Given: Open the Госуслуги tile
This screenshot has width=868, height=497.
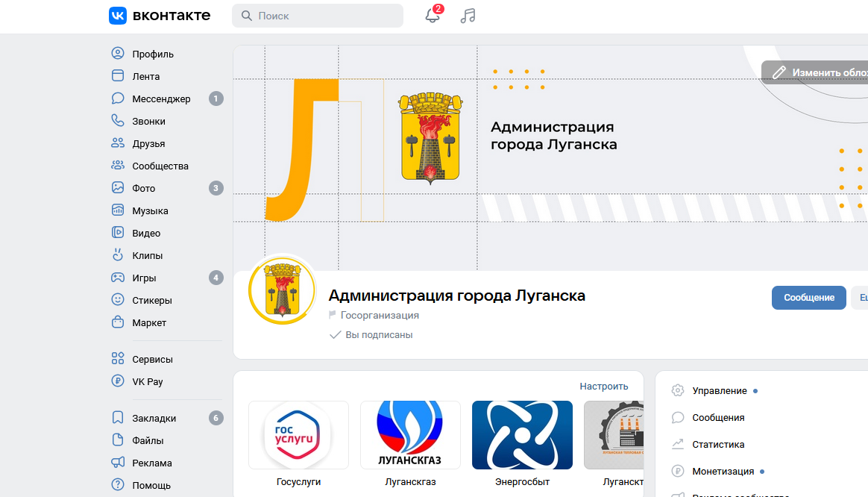Looking at the screenshot, I should (x=298, y=444).
